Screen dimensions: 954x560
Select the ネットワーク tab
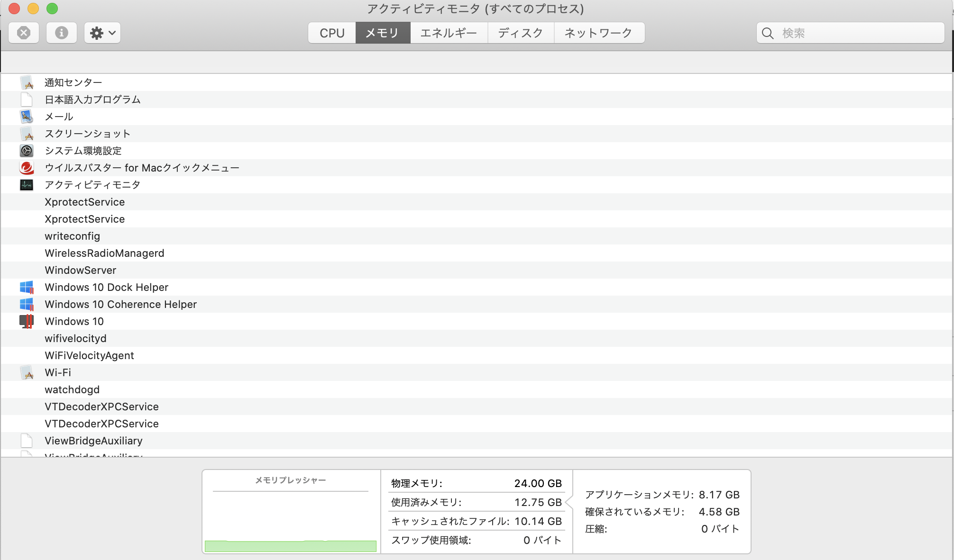pyautogui.click(x=598, y=33)
